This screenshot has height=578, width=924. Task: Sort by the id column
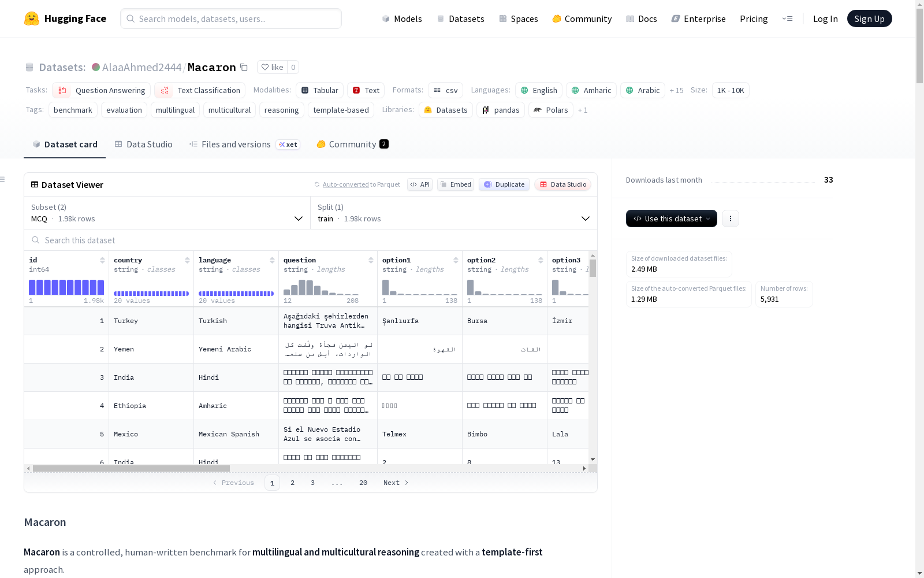pos(102,260)
